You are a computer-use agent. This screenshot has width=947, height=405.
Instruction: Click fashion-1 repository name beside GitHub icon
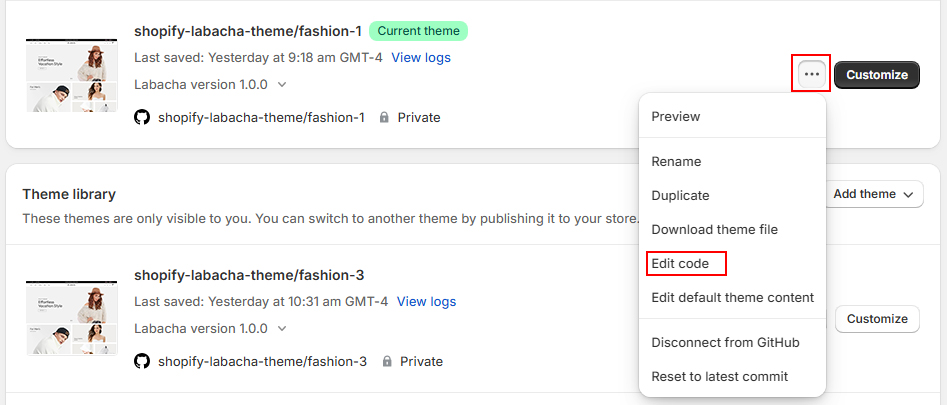tap(262, 118)
